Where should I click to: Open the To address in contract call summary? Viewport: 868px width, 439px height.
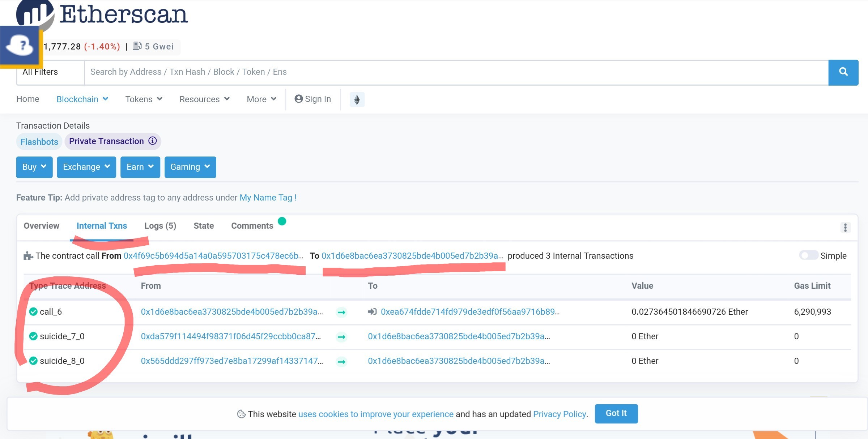[x=412, y=256]
